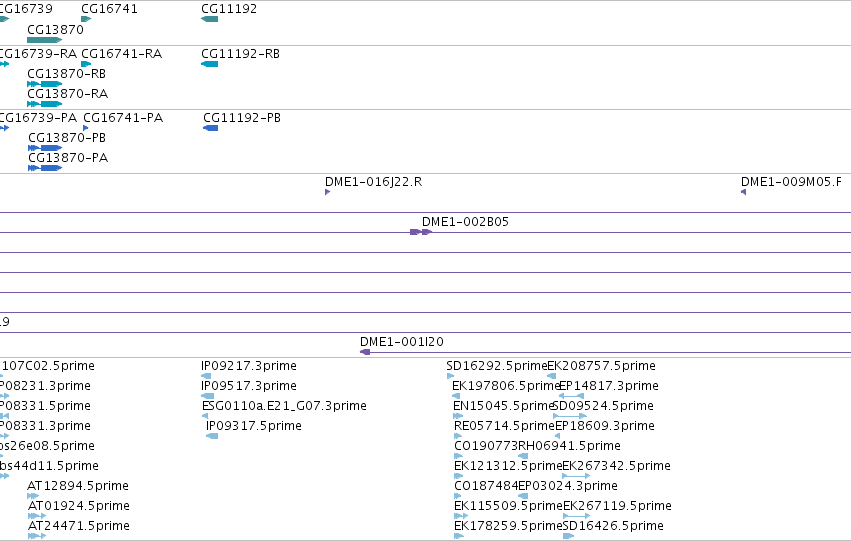
Task: Select the DME1-016J22.R BAC end label
Action: tap(373, 182)
